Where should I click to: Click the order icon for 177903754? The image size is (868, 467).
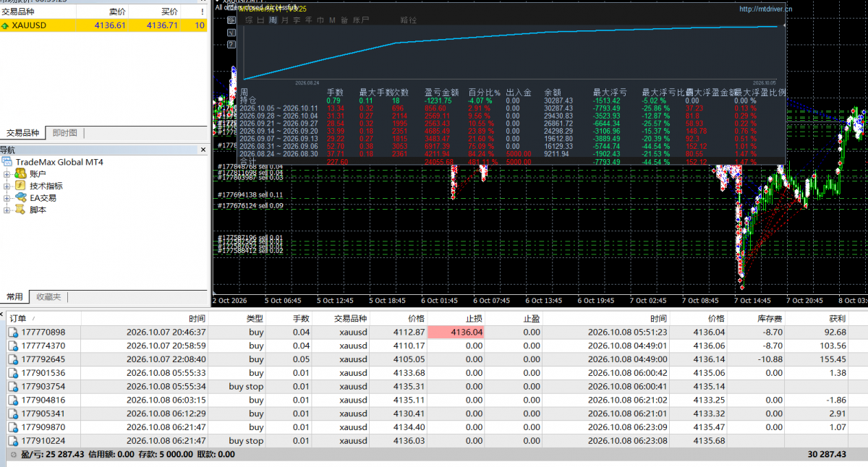click(13, 387)
